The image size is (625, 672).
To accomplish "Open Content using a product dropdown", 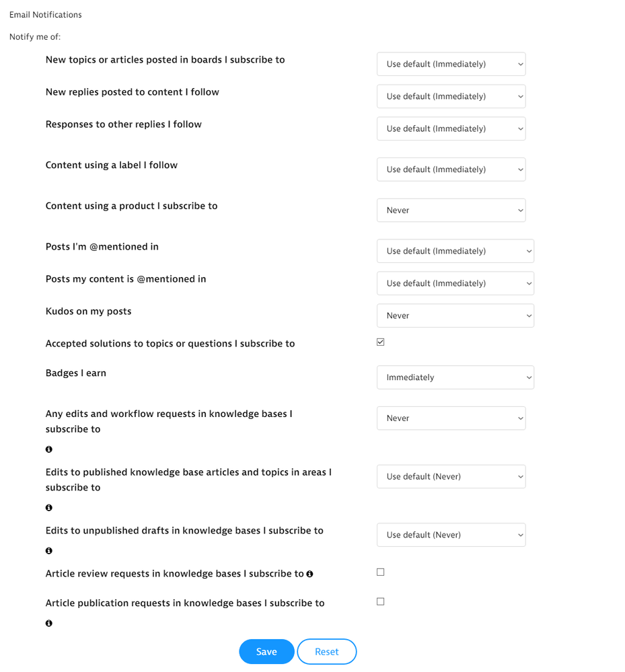I will point(451,211).
